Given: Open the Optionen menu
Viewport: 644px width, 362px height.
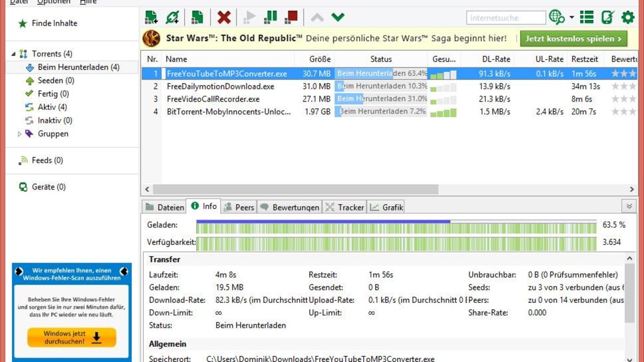Looking at the screenshot, I should click(54, 2).
